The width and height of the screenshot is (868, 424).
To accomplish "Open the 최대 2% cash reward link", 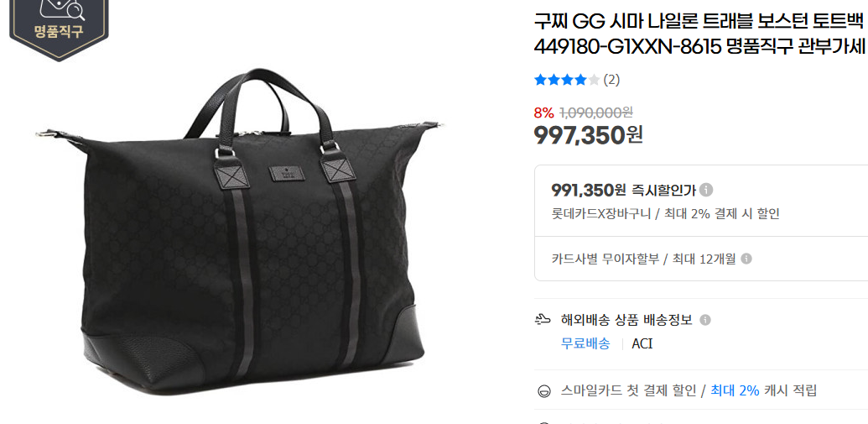I will [x=735, y=390].
